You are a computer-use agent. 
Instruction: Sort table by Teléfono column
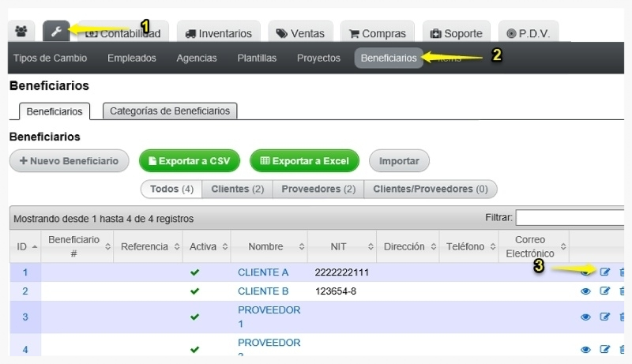point(468,246)
